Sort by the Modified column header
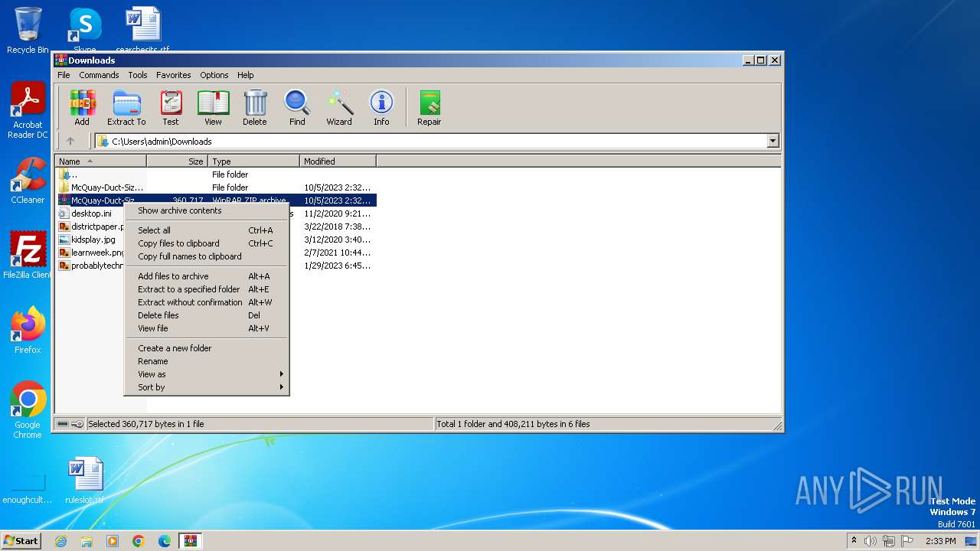The image size is (980, 551). pos(338,161)
